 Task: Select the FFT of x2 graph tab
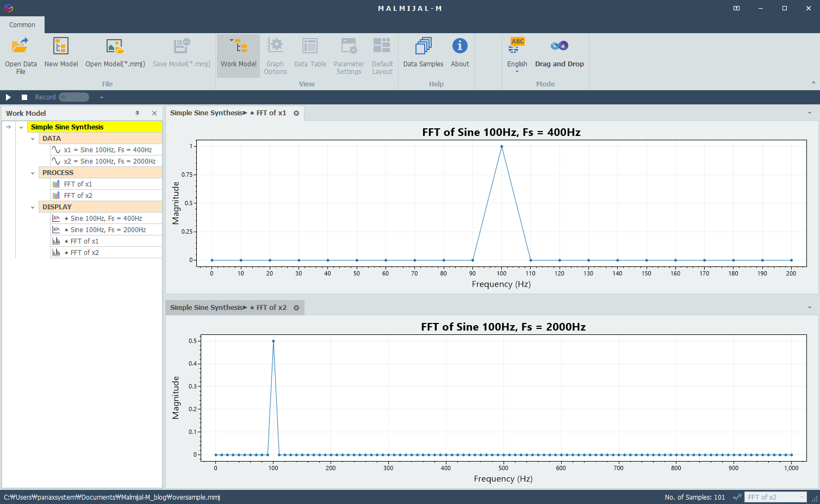coord(228,308)
